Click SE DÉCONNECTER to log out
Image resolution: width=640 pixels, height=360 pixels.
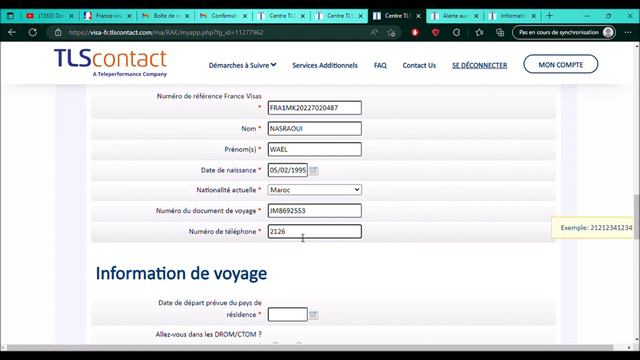[480, 65]
